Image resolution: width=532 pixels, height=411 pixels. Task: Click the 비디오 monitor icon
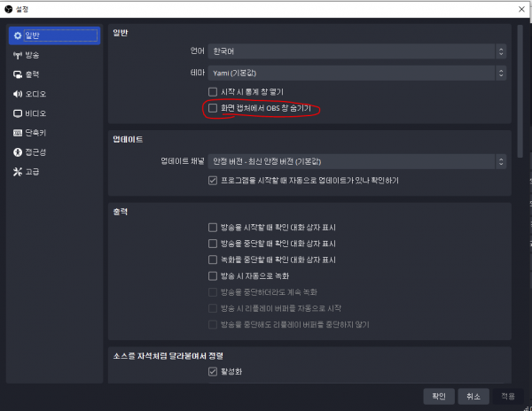pos(18,113)
